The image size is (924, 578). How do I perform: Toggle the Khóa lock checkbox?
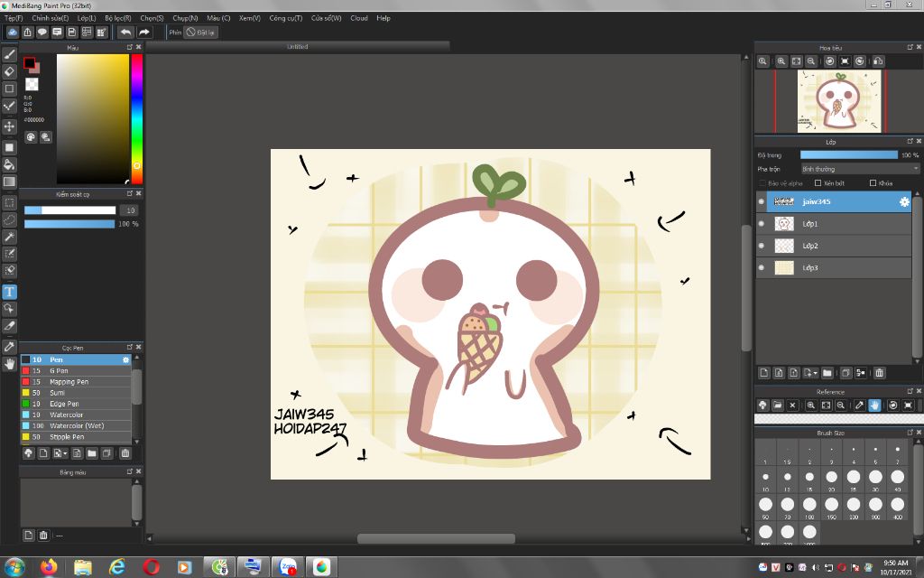click(873, 183)
